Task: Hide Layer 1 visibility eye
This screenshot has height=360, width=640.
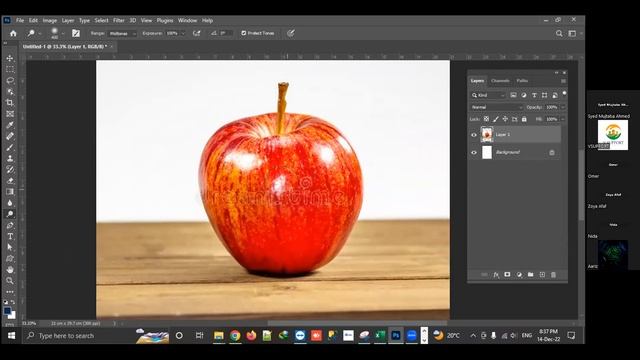Action: click(474, 135)
